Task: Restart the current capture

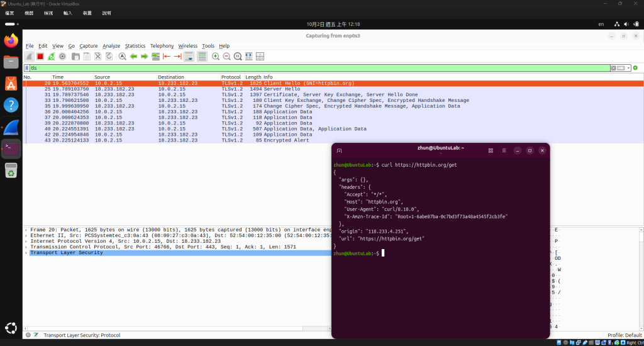Action: [x=51, y=56]
